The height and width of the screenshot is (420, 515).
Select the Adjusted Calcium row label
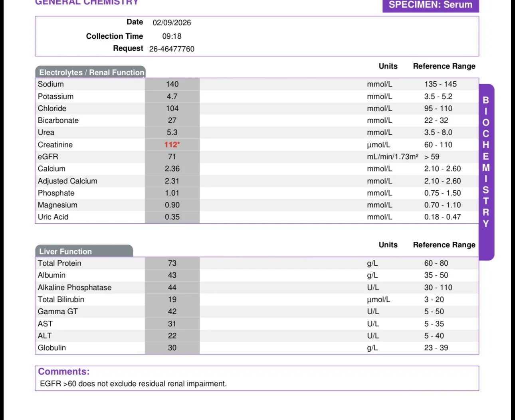coord(67,181)
